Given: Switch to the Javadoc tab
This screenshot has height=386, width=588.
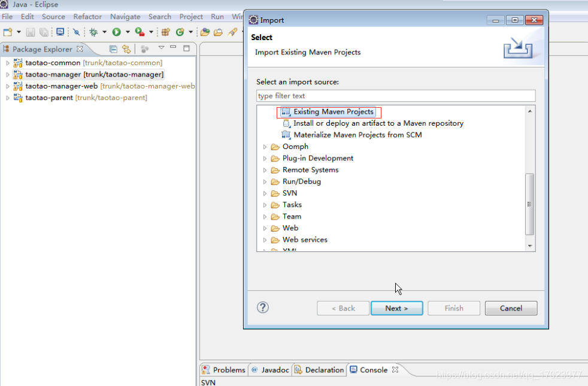Looking at the screenshot, I should 271,370.
